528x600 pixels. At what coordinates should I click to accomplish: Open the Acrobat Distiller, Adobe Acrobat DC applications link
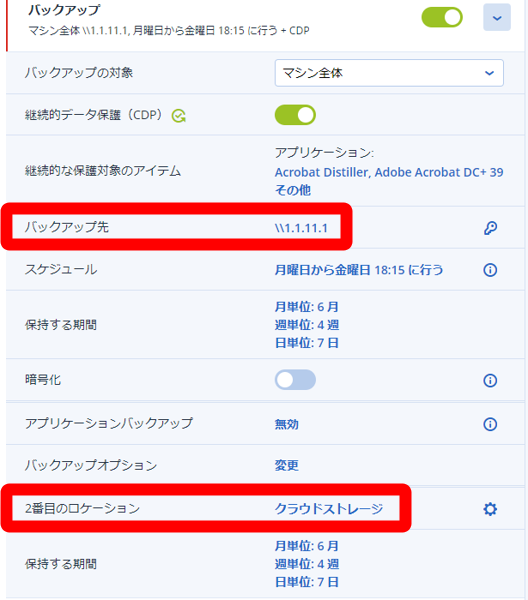(389, 181)
